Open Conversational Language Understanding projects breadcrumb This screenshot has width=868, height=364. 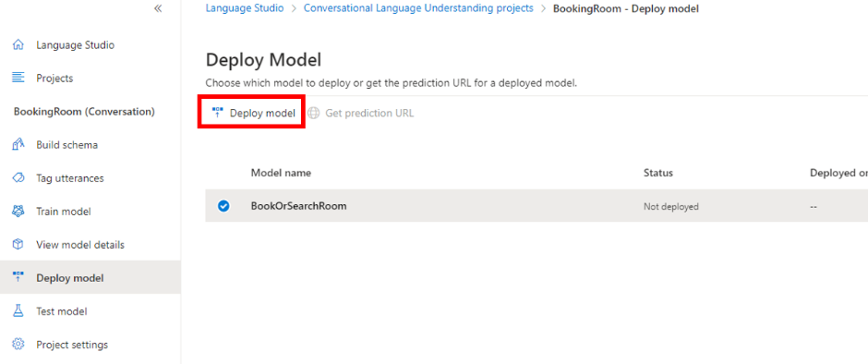pos(418,8)
